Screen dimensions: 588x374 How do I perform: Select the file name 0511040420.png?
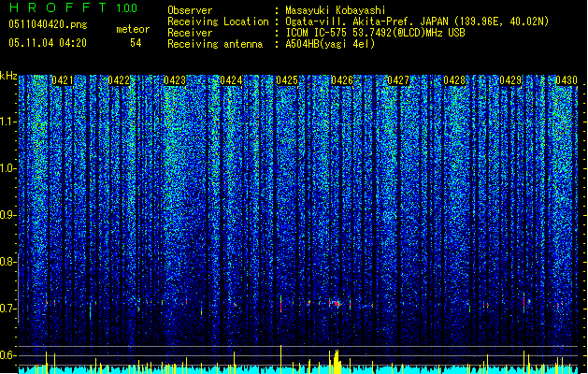(48, 24)
